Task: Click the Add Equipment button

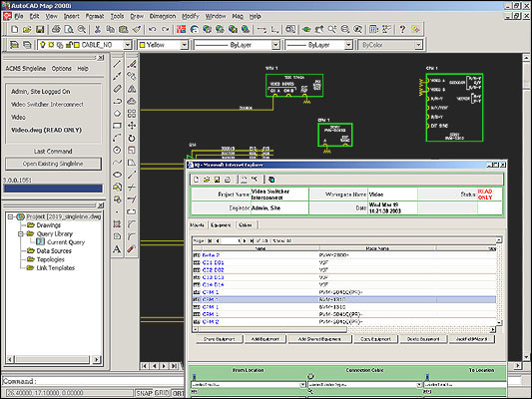Action: (266, 339)
